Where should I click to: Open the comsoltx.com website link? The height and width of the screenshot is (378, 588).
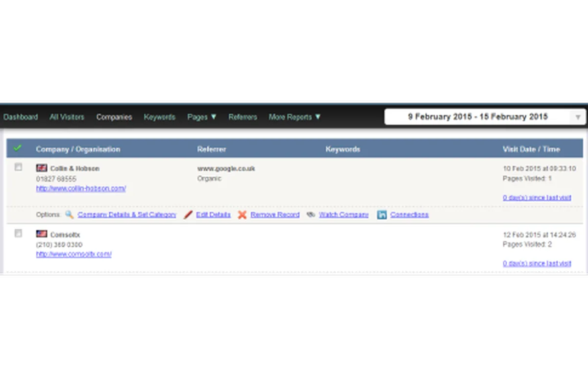73,254
